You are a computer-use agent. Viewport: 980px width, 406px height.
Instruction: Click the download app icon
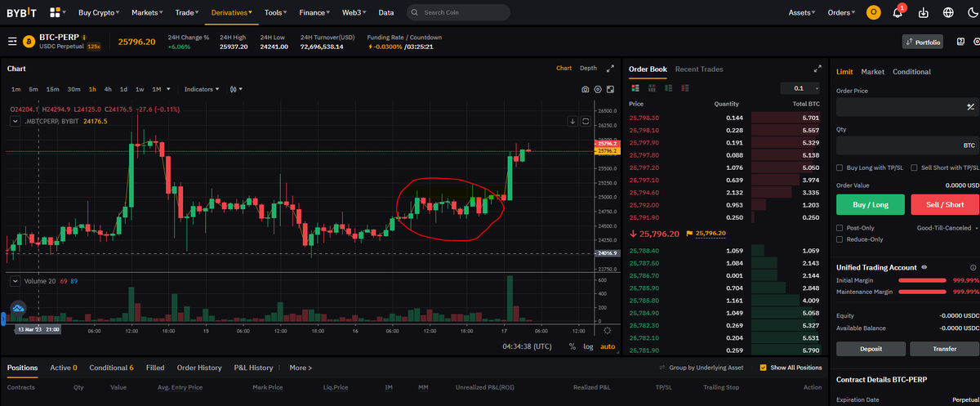coord(924,13)
